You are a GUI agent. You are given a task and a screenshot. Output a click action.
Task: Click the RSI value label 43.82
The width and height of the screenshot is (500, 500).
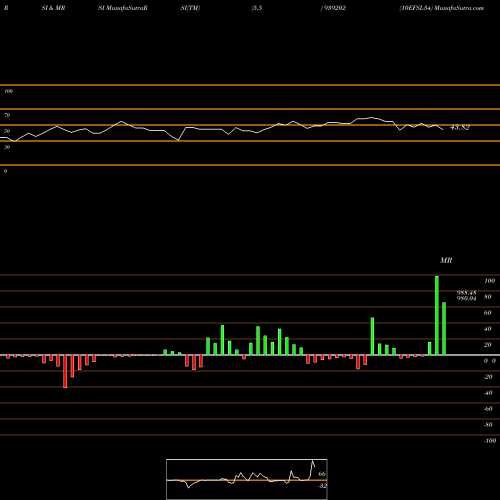(460, 127)
